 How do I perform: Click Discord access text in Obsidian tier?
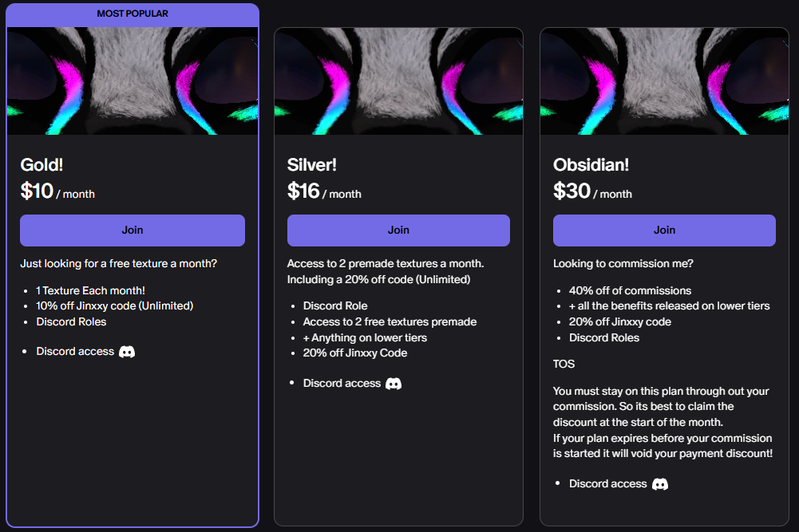(x=607, y=484)
